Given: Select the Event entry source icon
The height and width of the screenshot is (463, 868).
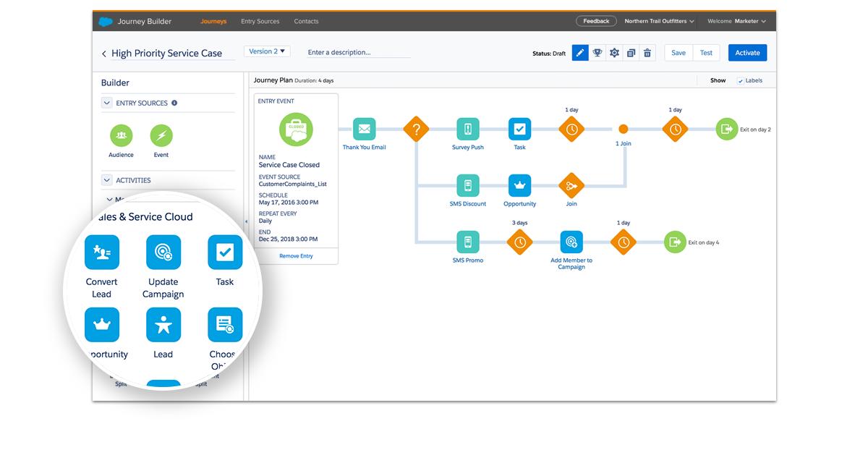Looking at the screenshot, I should [x=161, y=135].
